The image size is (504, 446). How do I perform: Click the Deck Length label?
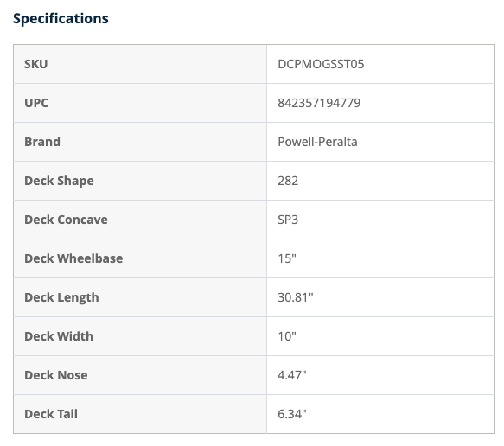pos(61,297)
